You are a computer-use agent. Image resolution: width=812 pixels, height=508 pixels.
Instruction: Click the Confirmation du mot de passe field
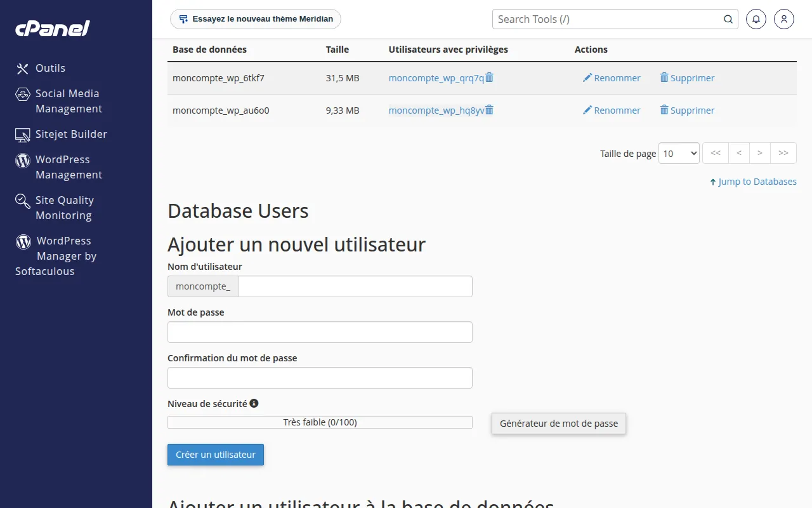pyautogui.click(x=320, y=378)
